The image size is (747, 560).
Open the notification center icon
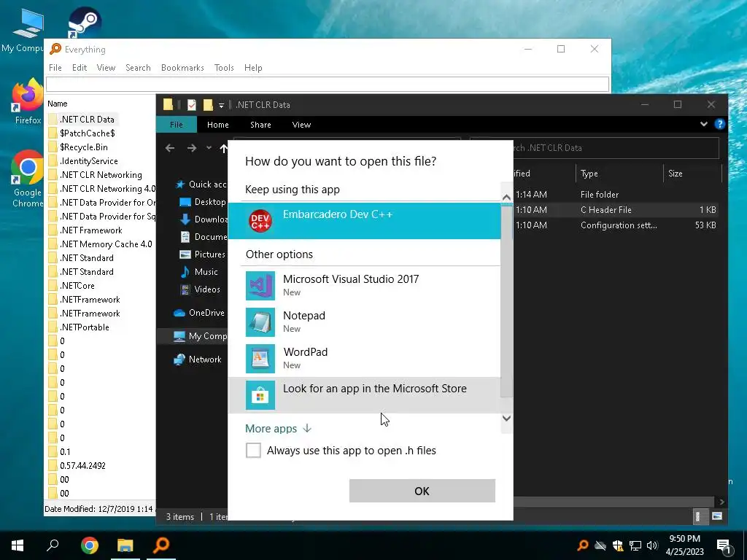point(724,546)
